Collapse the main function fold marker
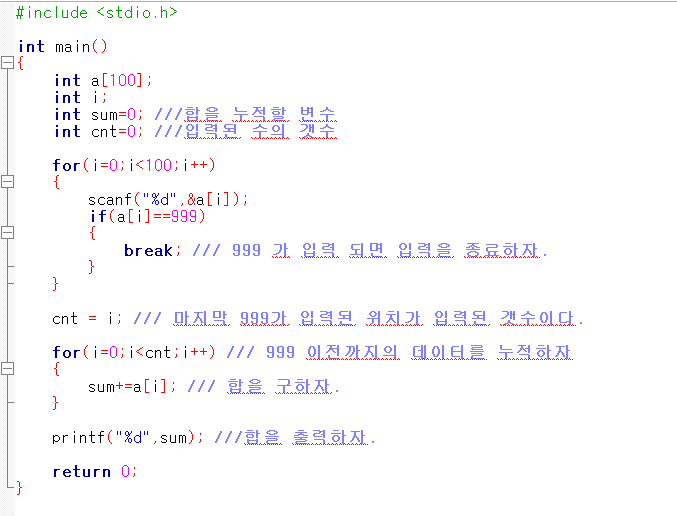 click(7, 63)
